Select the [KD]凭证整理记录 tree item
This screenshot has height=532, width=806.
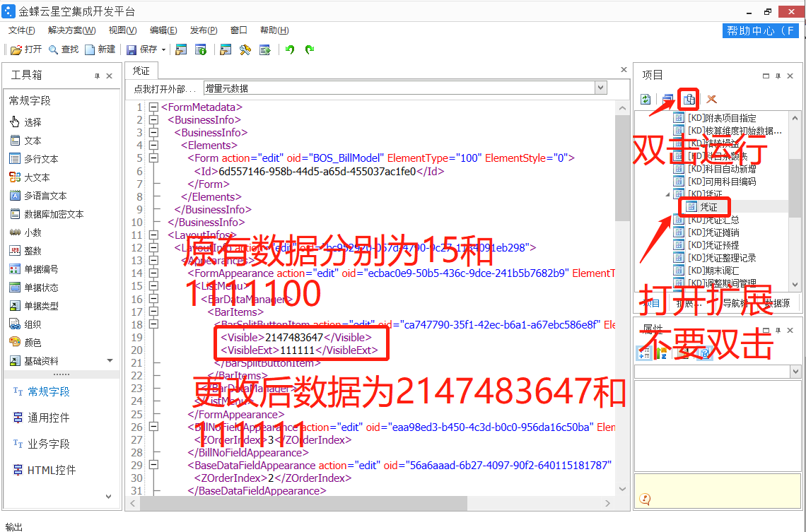click(715, 258)
